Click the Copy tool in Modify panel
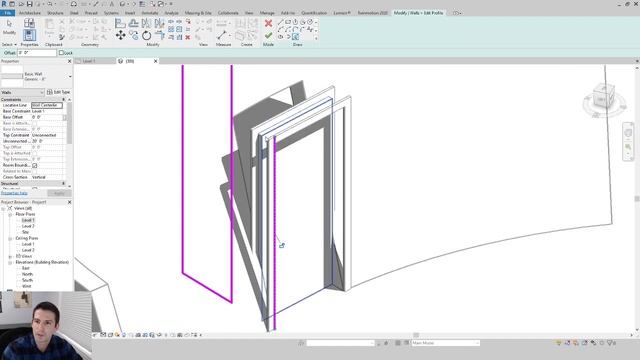Viewport: 640px width, 360px height. [133, 36]
